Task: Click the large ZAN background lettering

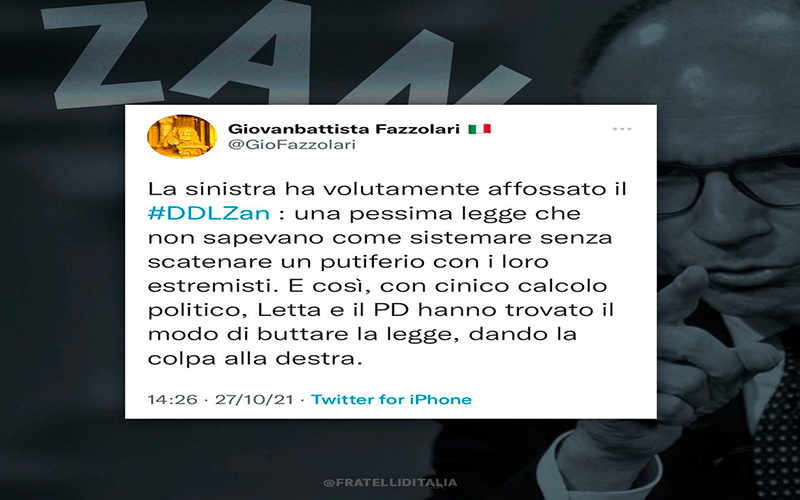Action: click(x=286, y=56)
